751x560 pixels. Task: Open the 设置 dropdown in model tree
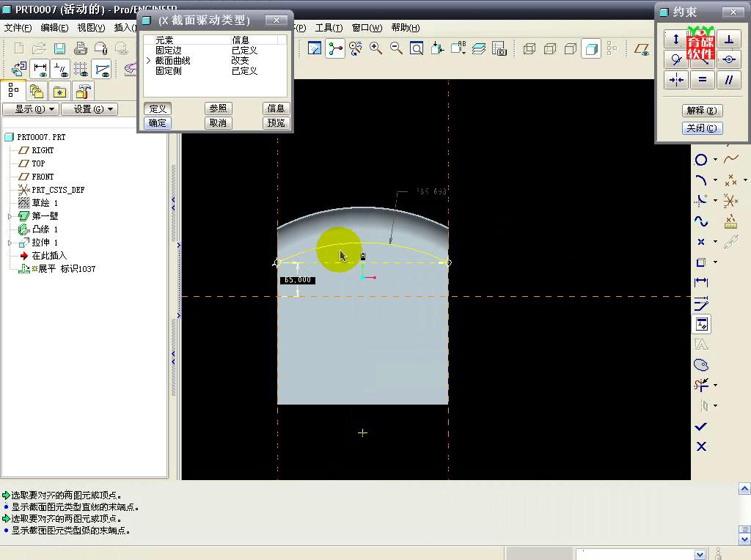coord(89,109)
